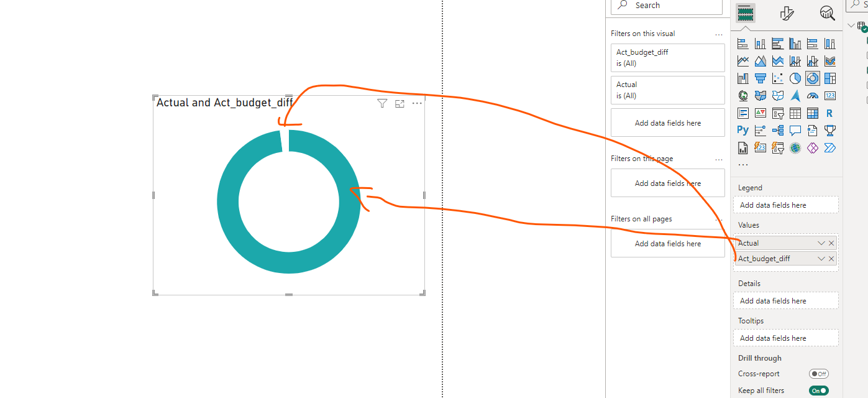Open Filters on this page more options
The width and height of the screenshot is (868, 398).
point(719,159)
